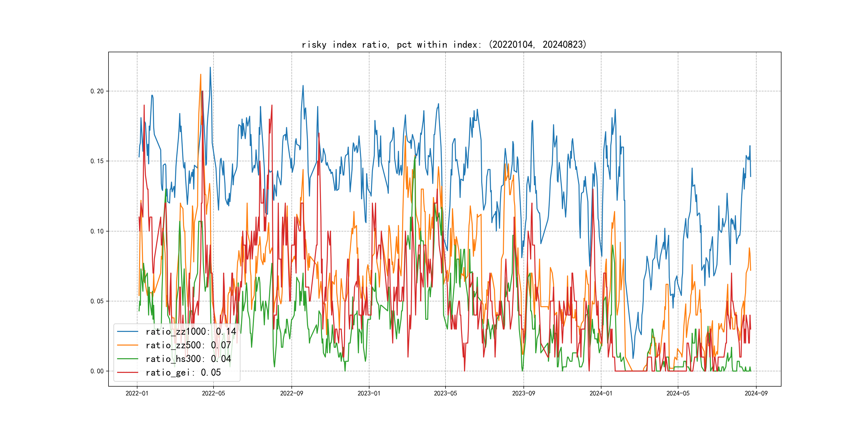Click the 2024-01 x-axis tick label

(x=601, y=393)
